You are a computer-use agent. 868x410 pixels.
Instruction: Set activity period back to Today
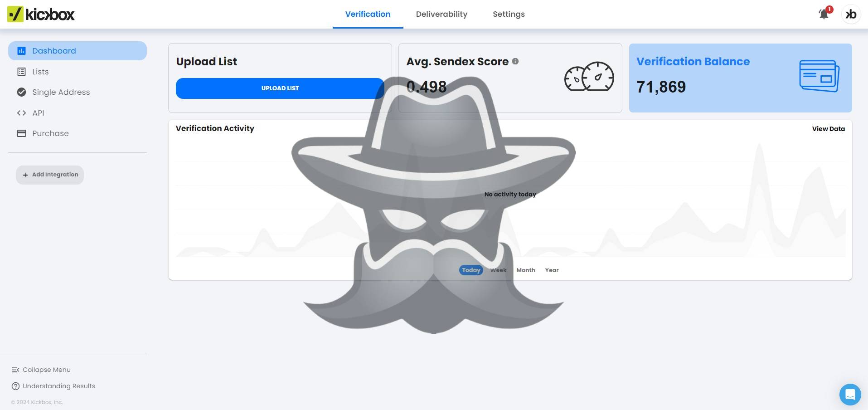coord(470,270)
